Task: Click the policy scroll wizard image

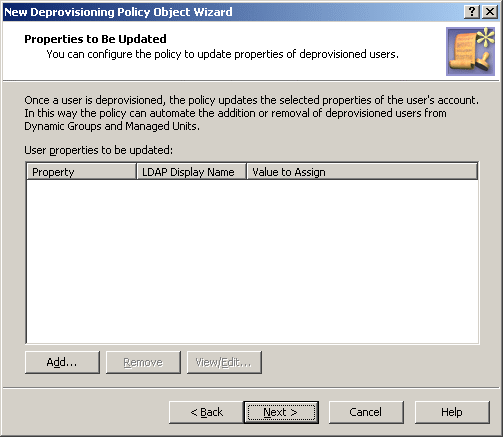Action: tap(470, 52)
